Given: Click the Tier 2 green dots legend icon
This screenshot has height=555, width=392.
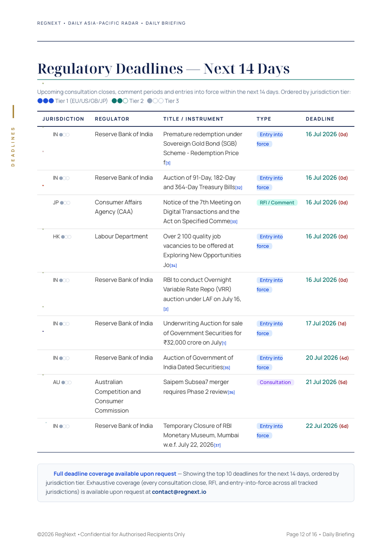Looking at the screenshot, I should click(x=120, y=101).
